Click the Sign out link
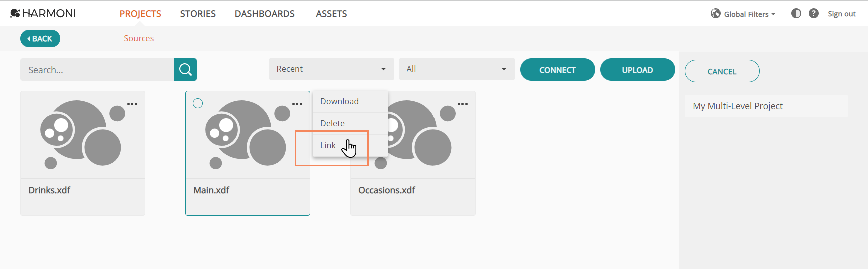This screenshot has width=868, height=269. (x=842, y=14)
